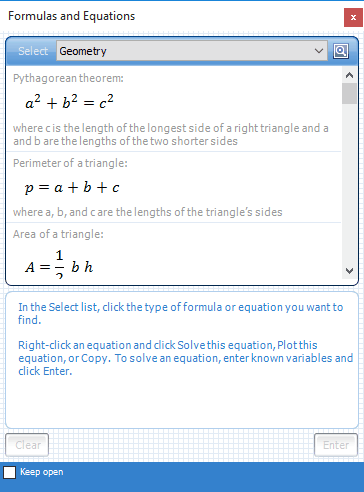Click the Area of a triangle heading

pyautogui.click(x=58, y=234)
